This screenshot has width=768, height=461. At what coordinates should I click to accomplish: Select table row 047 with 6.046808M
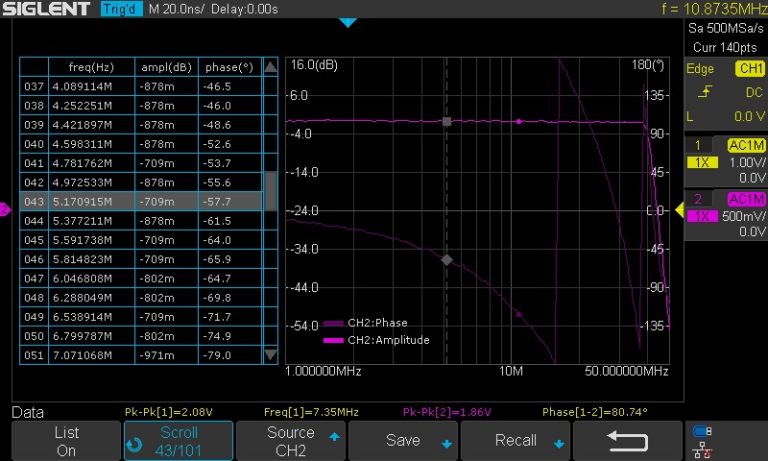[140, 278]
